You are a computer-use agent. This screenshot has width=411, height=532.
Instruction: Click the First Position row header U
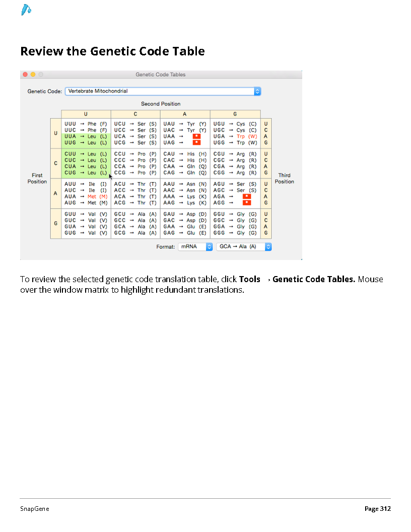pos(55,134)
